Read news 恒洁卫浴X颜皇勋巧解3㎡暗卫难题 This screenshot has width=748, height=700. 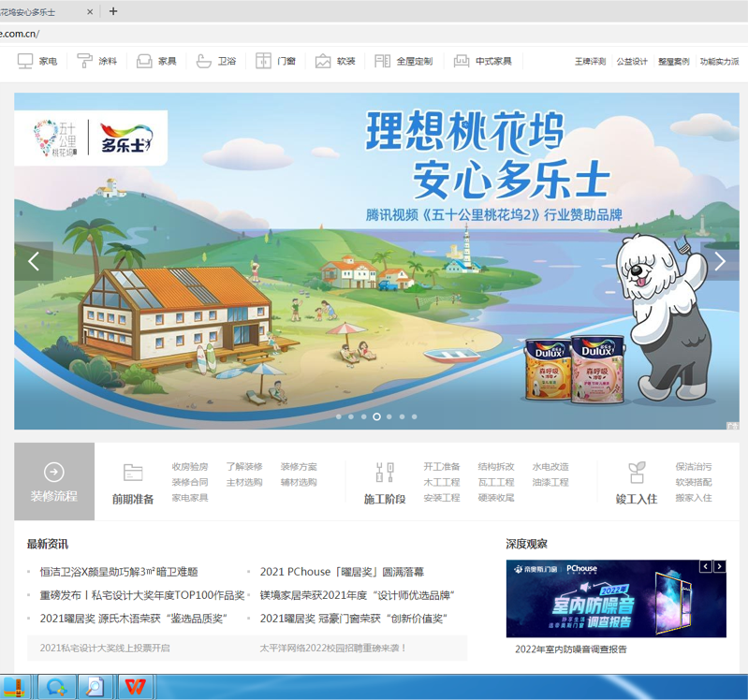[119, 572]
